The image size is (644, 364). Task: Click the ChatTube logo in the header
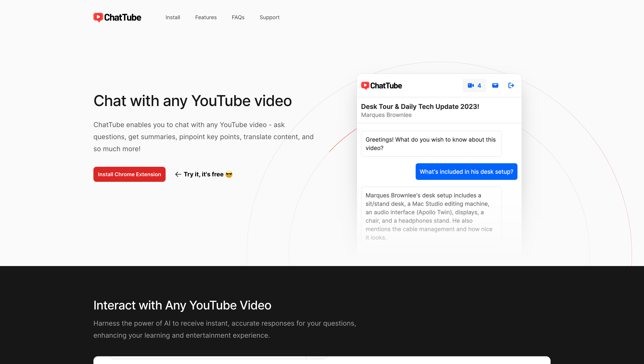coord(117,17)
